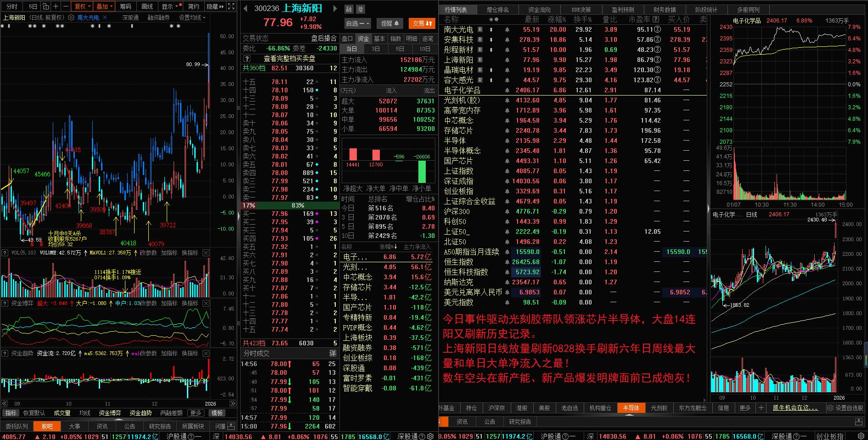Image resolution: width=868 pixels, height=440 pixels.
Task: Jump chart timeline forward with double-right arrow
Action: (x=232, y=404)
